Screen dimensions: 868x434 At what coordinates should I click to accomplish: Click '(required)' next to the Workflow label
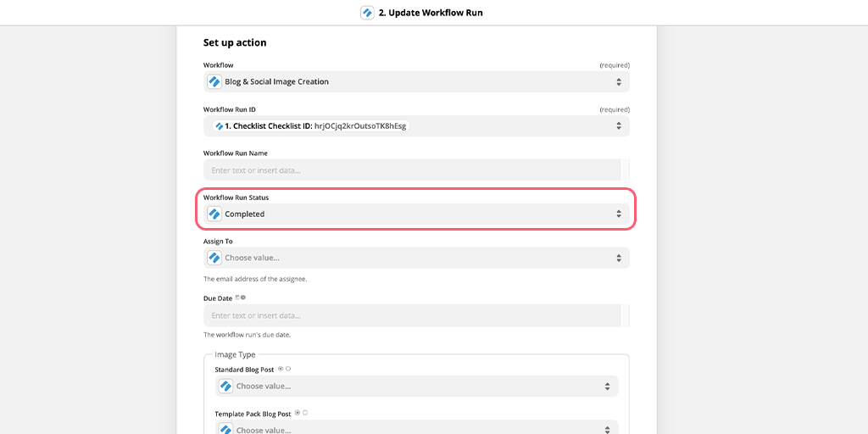click(x=615, y=65)
